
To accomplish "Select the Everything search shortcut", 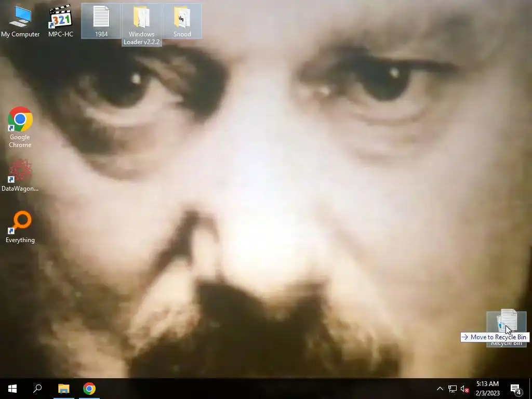I will pos(20,227).
